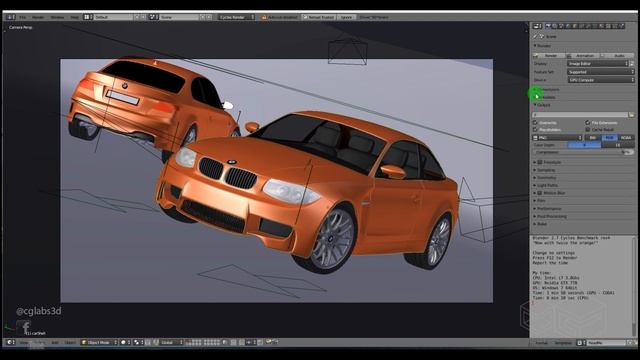The image size is (640, 360).
Task: Click the ReadMe text name field
Action: [607, 343]
